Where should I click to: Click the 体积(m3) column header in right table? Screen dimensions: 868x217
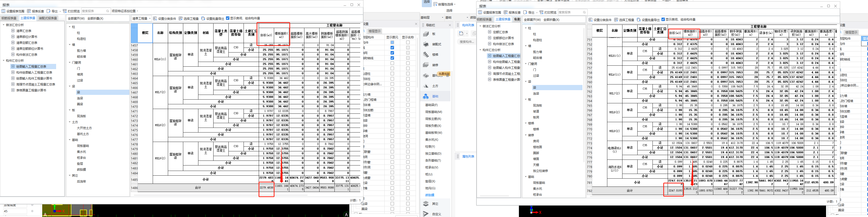click(x=675, y=33)
